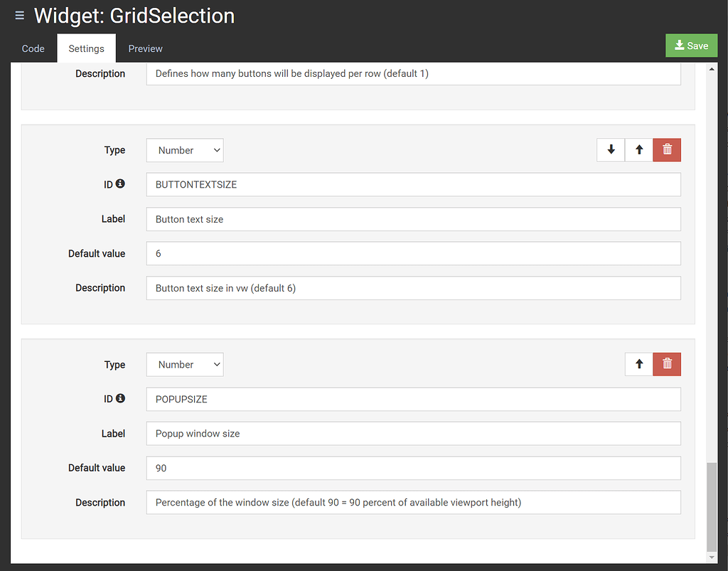Save the GridSelection widget

coord(691,45)
